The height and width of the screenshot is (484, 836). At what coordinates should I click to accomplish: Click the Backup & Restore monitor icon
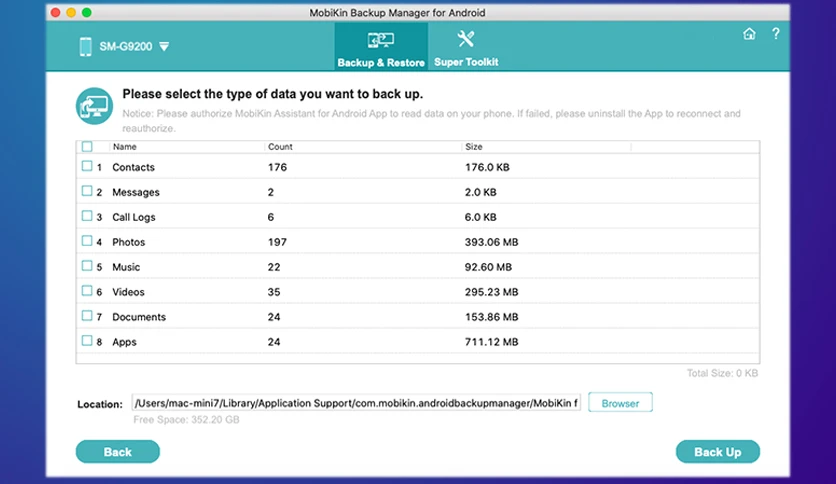click(381, 40)
